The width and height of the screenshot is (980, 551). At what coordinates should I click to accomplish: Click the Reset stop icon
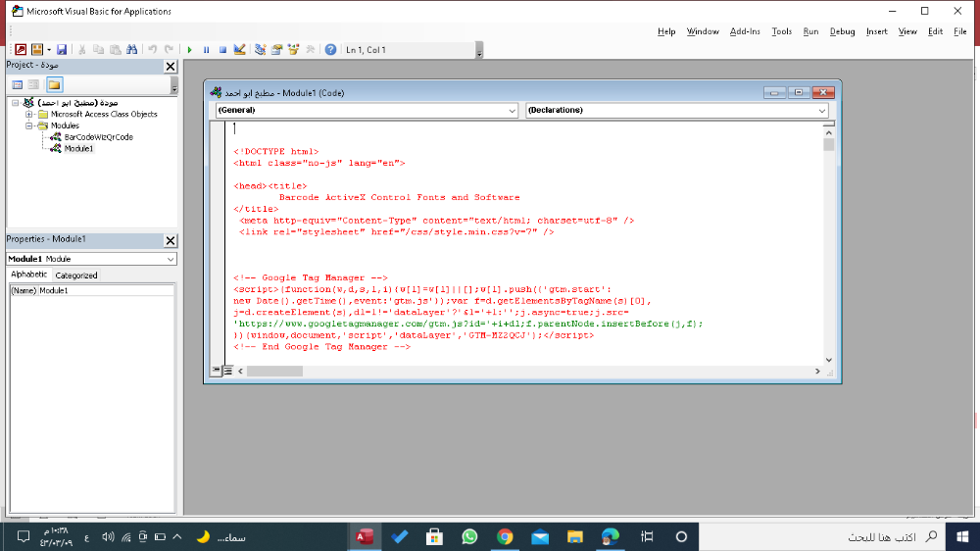(x=222, y=49)
